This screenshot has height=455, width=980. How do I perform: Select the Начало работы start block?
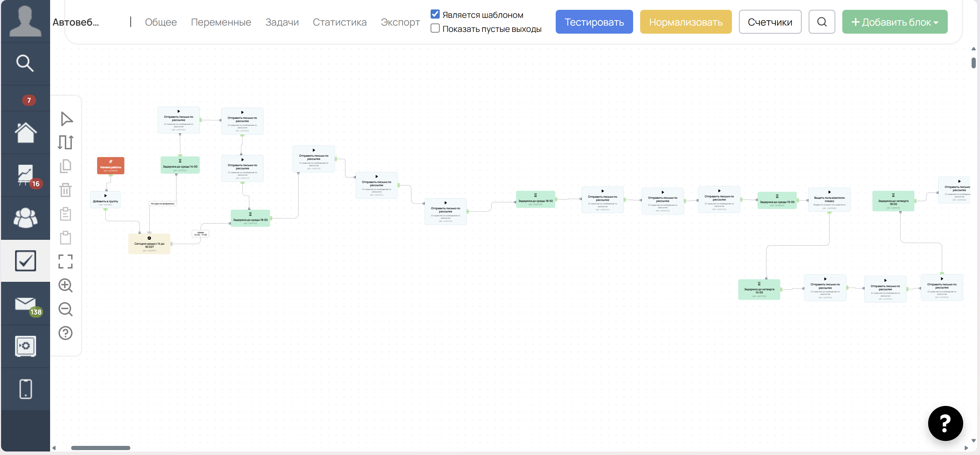click(111, 165)
